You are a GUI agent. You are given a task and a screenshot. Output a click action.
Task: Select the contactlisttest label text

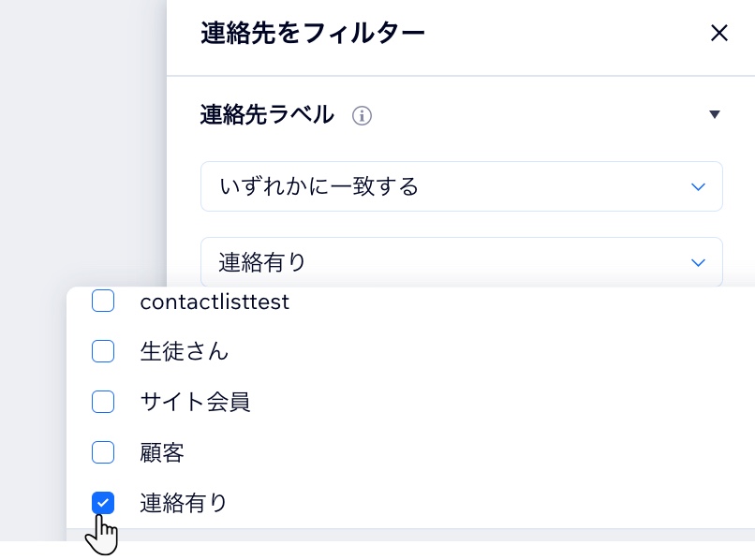tap(215, 302)
